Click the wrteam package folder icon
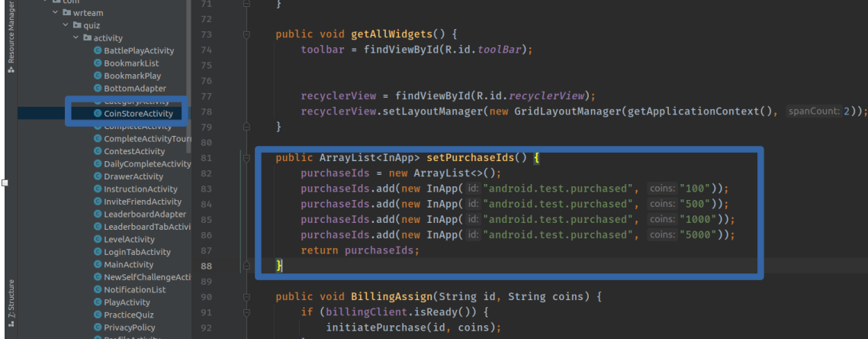Viewport: 868px width, 339px height. (67, 12)
